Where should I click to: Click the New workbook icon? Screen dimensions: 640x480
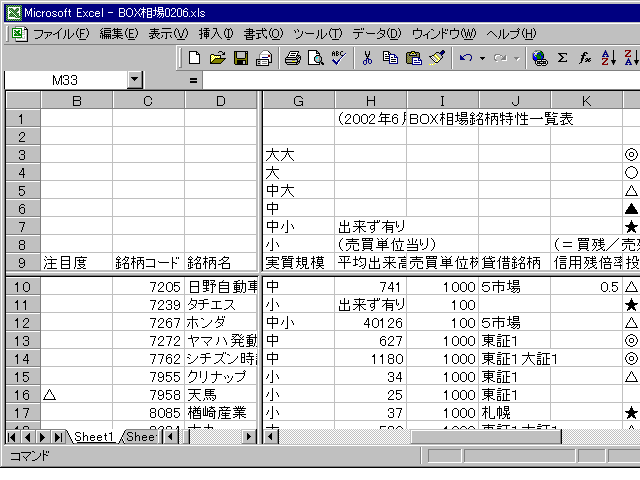(x=194, y=58)
